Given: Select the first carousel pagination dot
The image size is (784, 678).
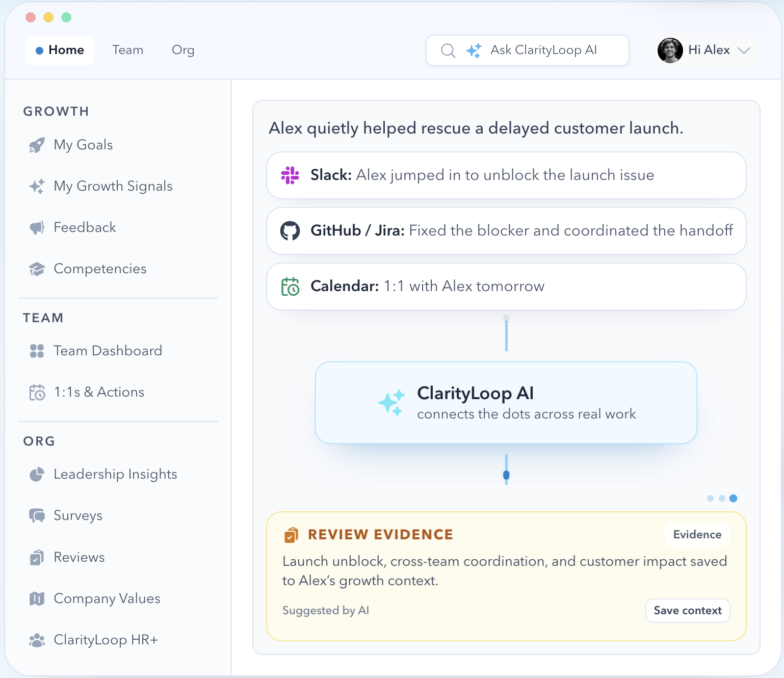Looking at the screenshot, I should tap(710, 499).
